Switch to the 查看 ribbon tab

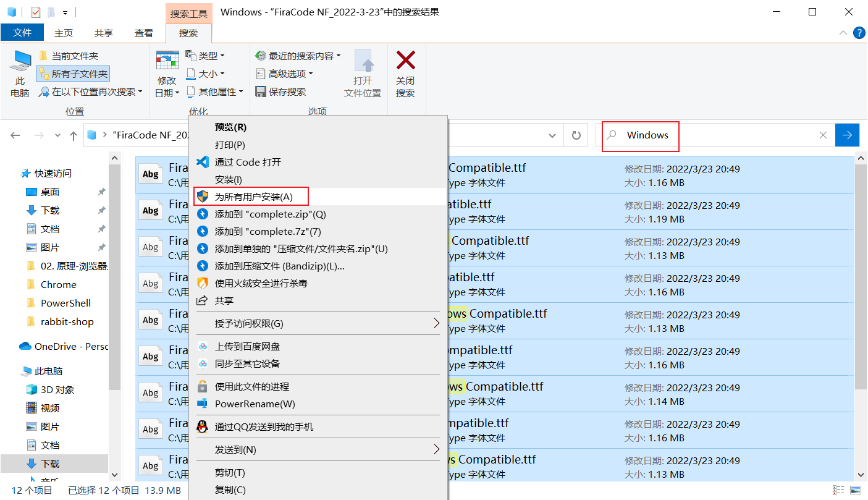click(x=144, y=33)
